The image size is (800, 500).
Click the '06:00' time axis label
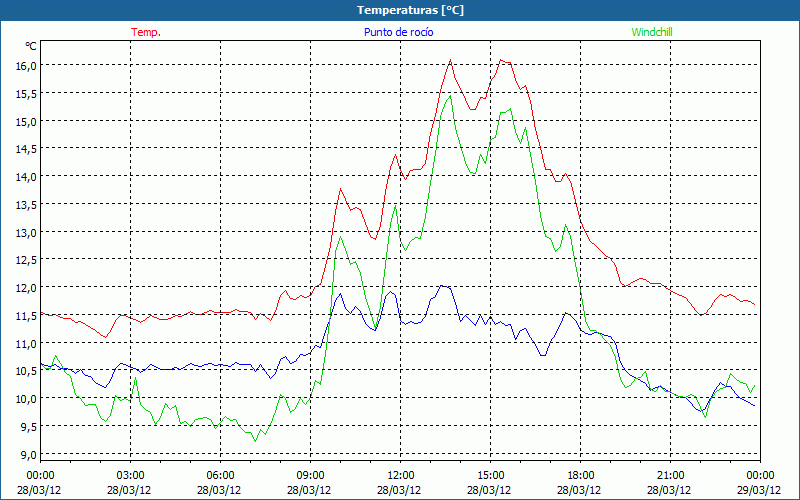tap(220, 476)
